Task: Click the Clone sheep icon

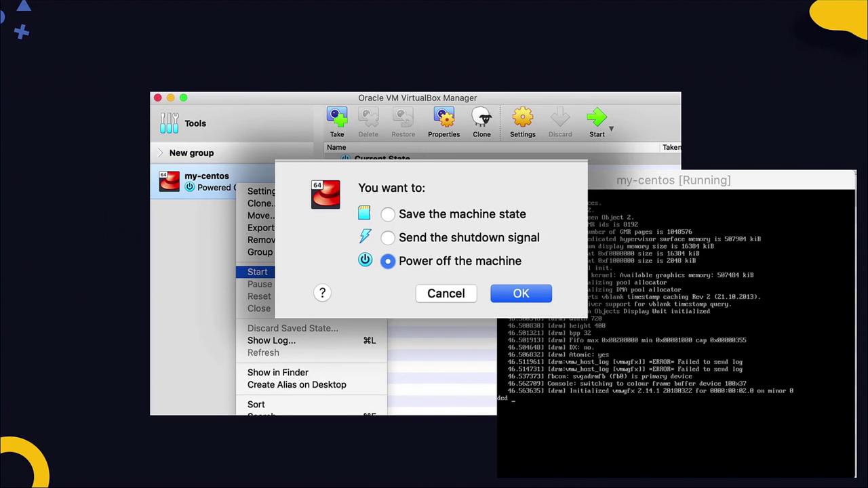Action: coord(481,117)
